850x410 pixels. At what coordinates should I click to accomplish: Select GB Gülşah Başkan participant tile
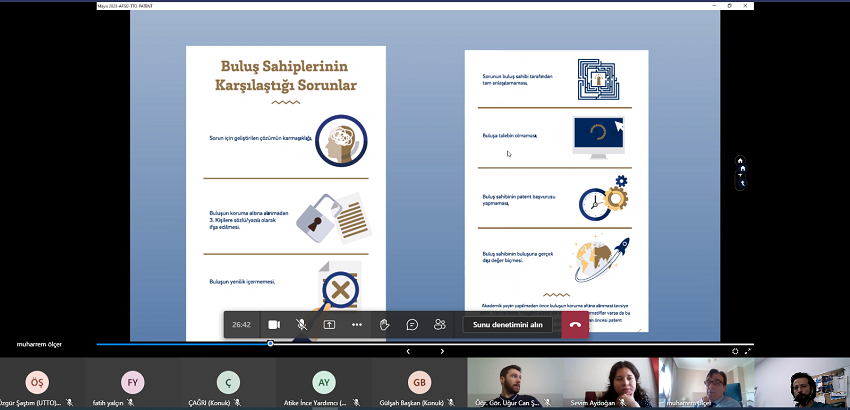pos(419,384)
